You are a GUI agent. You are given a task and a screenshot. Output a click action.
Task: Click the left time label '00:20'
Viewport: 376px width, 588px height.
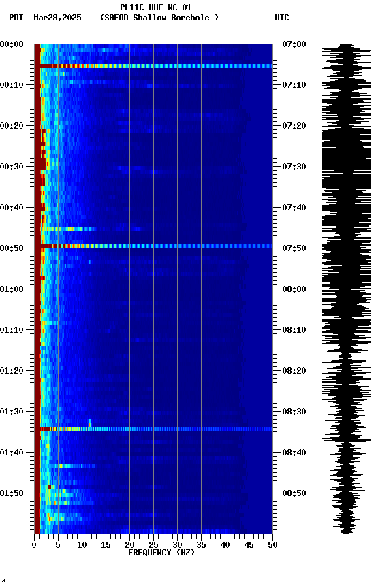12,126
